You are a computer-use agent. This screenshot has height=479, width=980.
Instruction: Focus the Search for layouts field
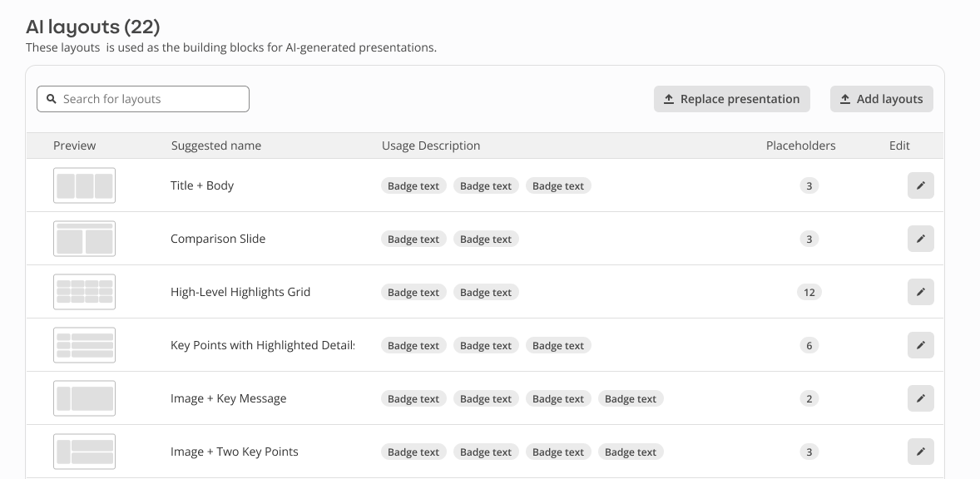coord(143,99)
